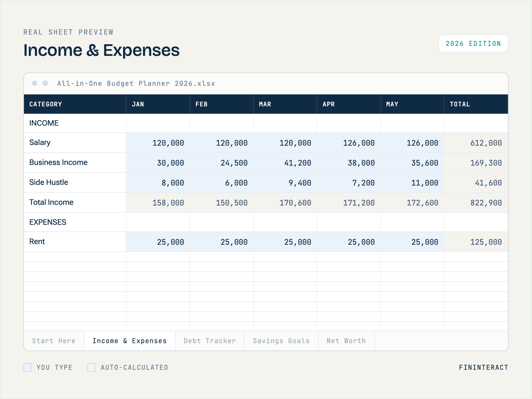Select the FEB column header
The height and width of the screenshot is (399, 532).
[221, 104]
